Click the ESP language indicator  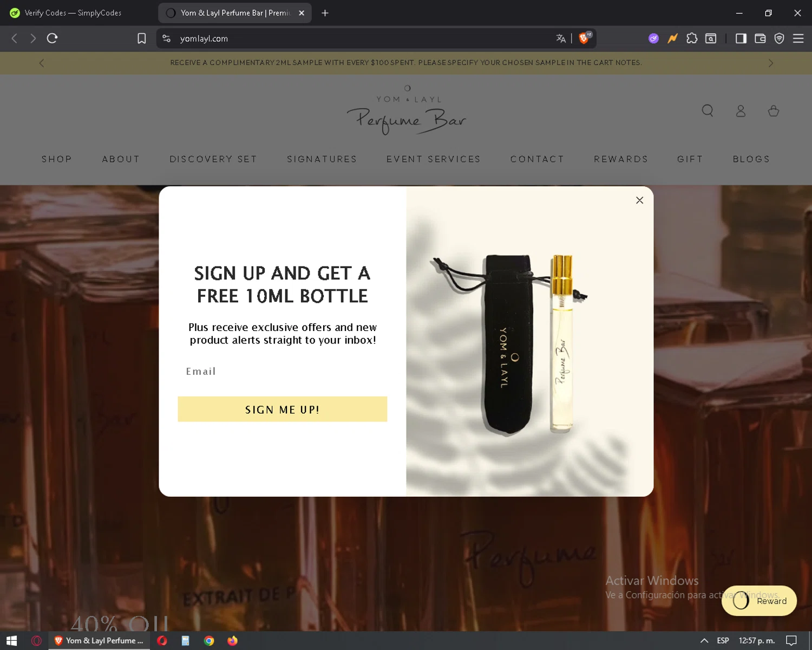723,641
